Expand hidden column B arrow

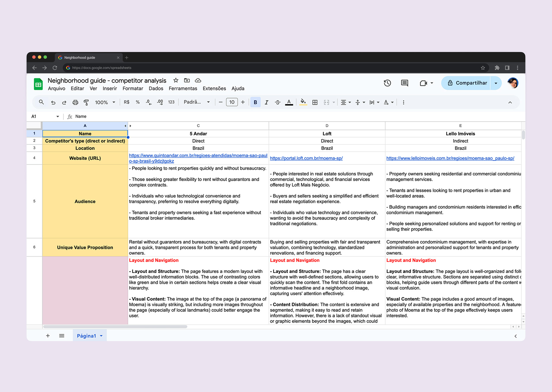[131, 126]
